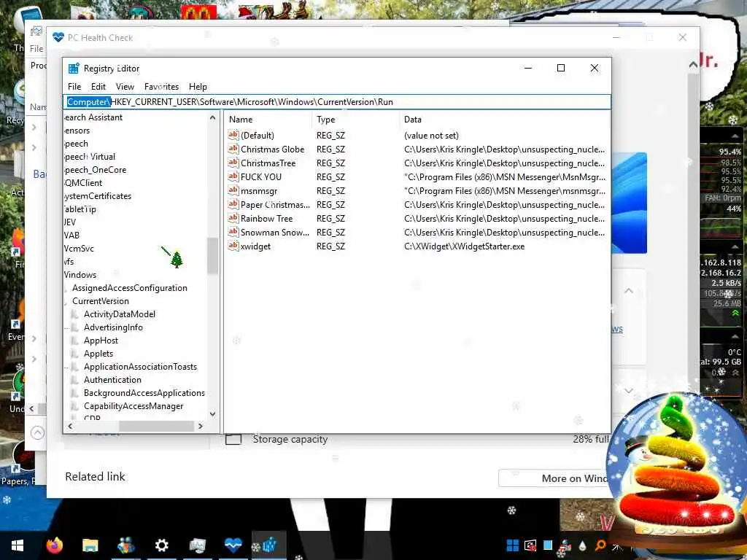Select the CurrentVersion key in tree
This screenshot has width=747, height=560.
pyautogui.click(x=101, y=301)
